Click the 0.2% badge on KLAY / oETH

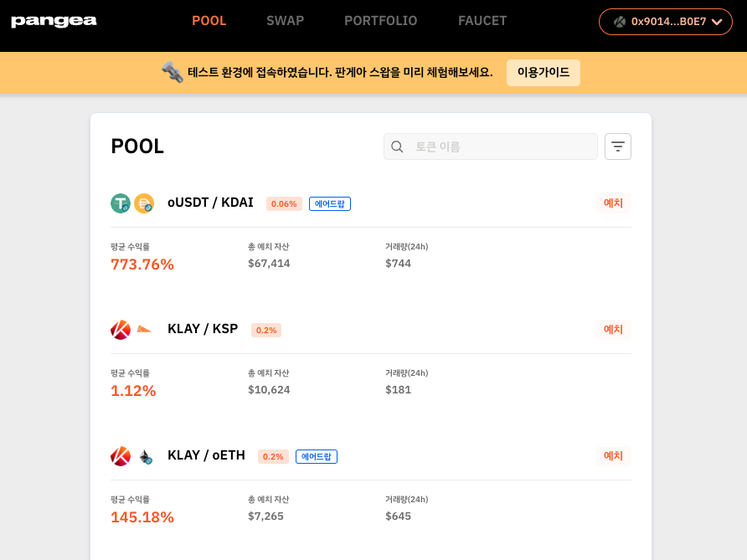point(273,457)
